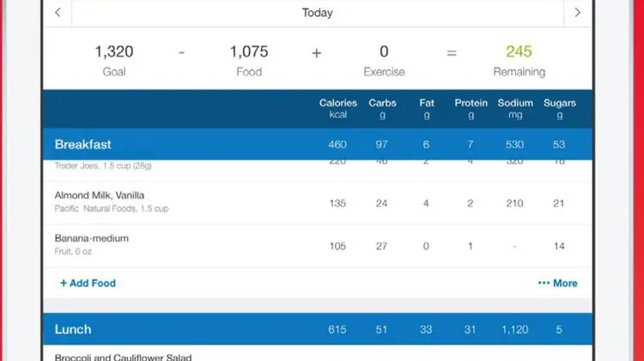Screen dimensions: 644x361
Task: Select the Lunch section header
Action: click(x=318, y=329)
